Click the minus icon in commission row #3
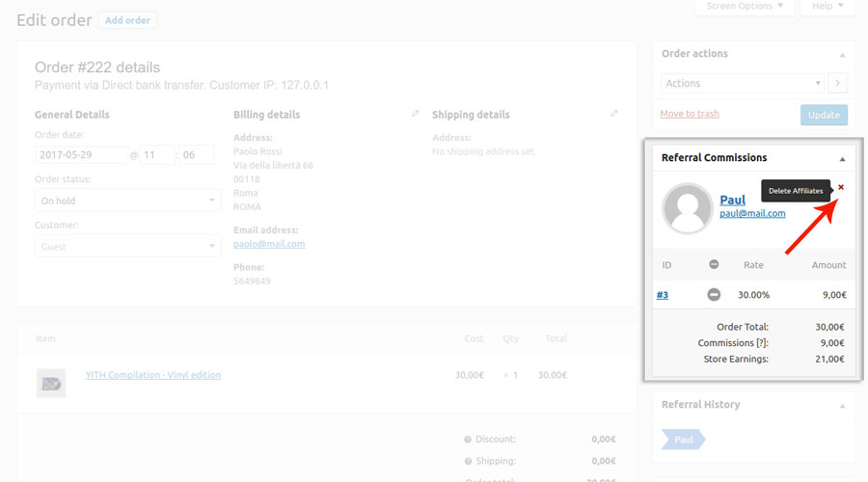Viewport: 868px width, 482px height. click(x=714, y=295)
